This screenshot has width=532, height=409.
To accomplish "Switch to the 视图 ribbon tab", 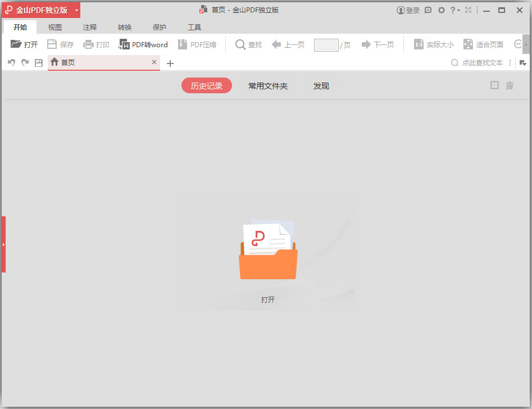I will pos(54,27).
